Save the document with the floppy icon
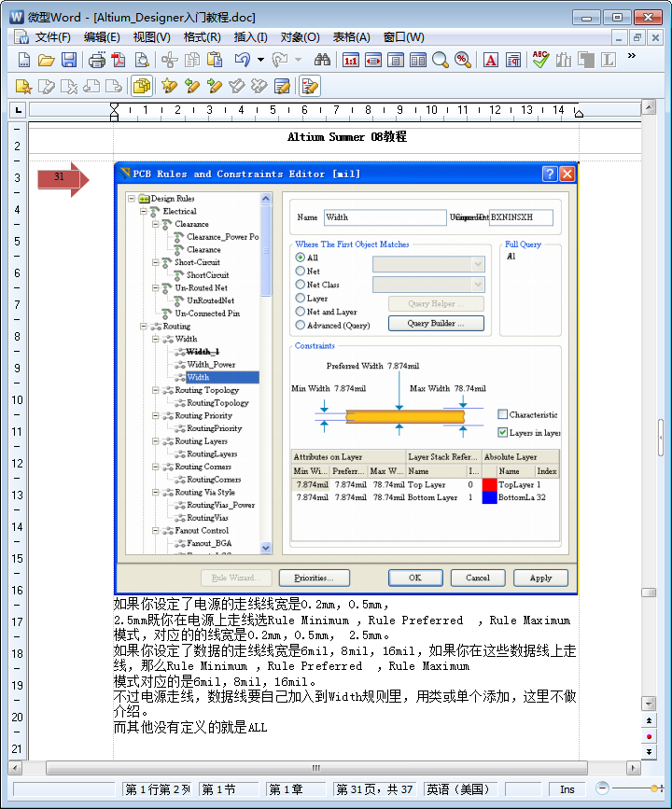This screenshot has height=809, width=672. click(x=69, y=61)
